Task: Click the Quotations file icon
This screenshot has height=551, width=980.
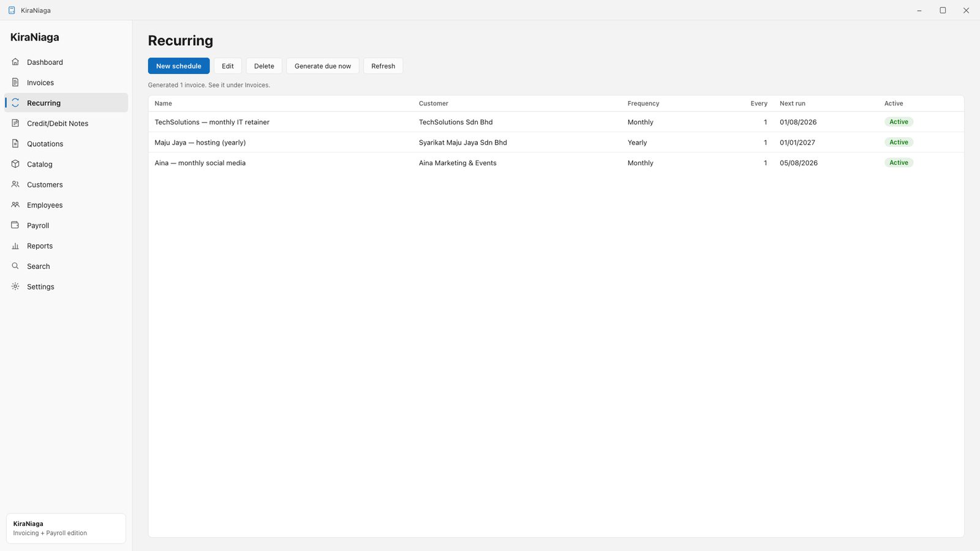Action: point(15,143)
